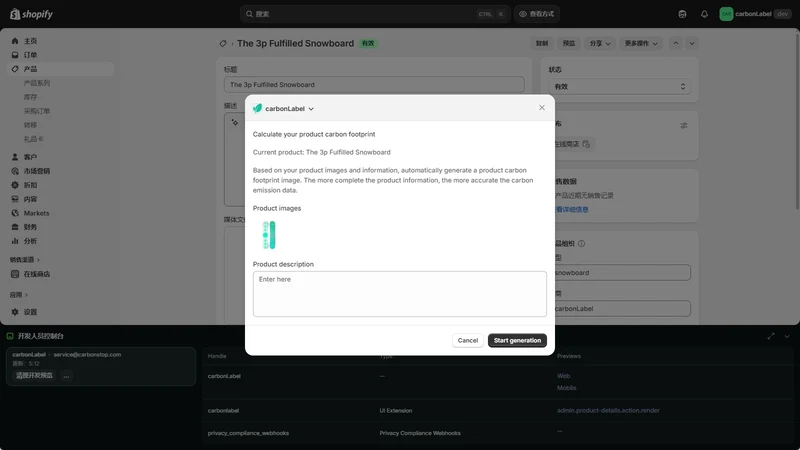Select Products 产品 in sidebar
This screenshot has width=800, height=450.
(60, 69)
